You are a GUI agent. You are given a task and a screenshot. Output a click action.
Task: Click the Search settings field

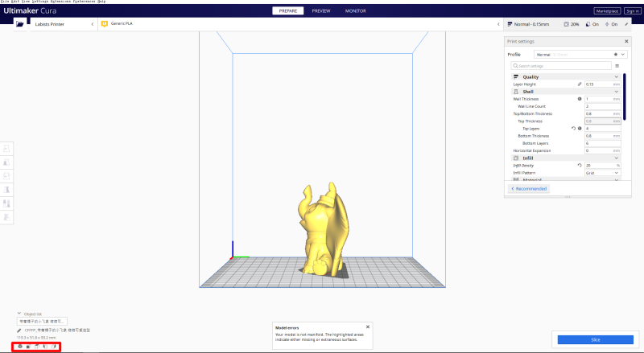[561, 66]
